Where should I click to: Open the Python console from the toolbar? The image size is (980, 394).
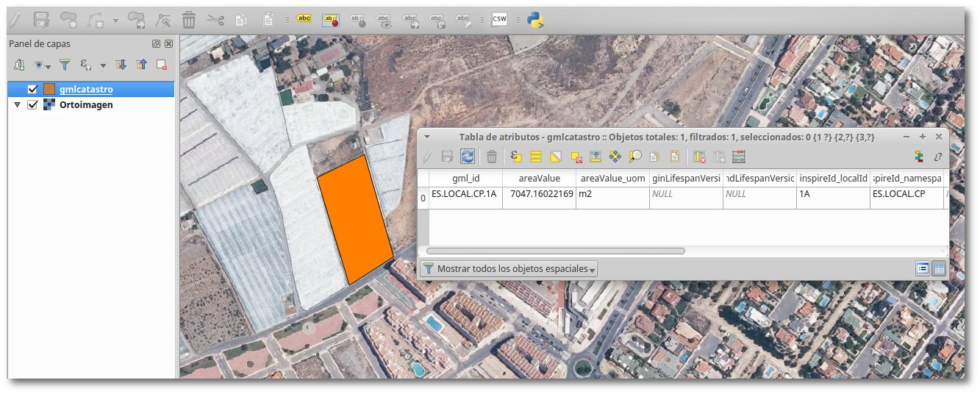tap(536, 20)
